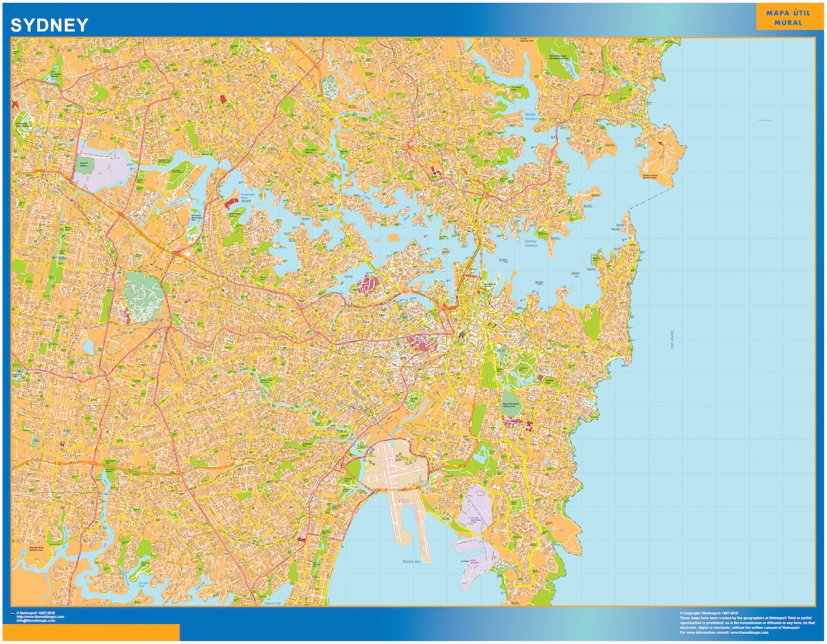The image size is (827, 644).
Task: Select the purple lake near the airport
Action: pyautogui.click(x=476, y=517)
